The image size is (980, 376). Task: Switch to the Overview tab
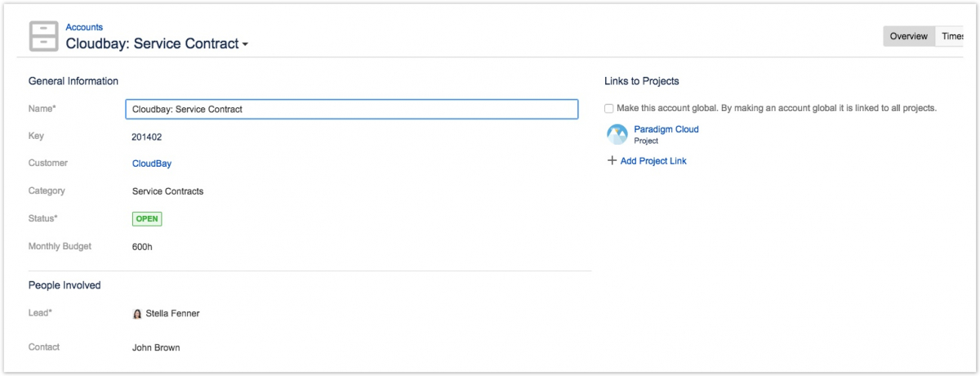click(908, 36)
